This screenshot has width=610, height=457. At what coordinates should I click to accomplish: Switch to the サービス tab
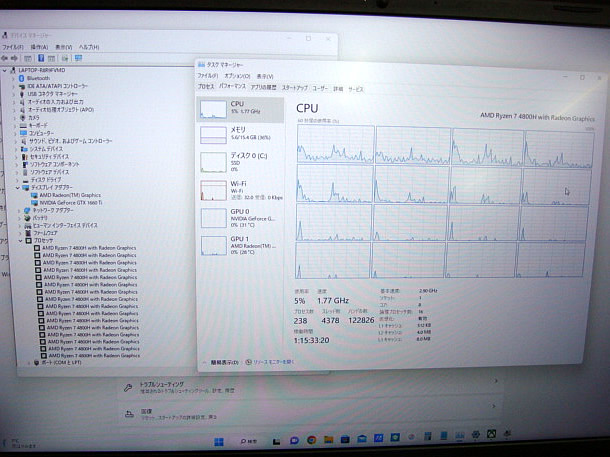356,89
